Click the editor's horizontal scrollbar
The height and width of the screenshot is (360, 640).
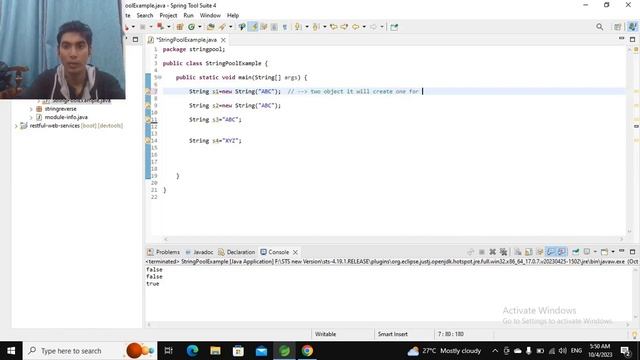393,239
